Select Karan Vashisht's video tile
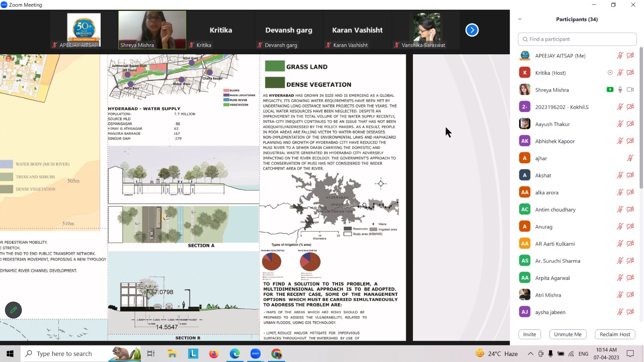The height and width of the screenshot is (362, 644). coord(357,30)
